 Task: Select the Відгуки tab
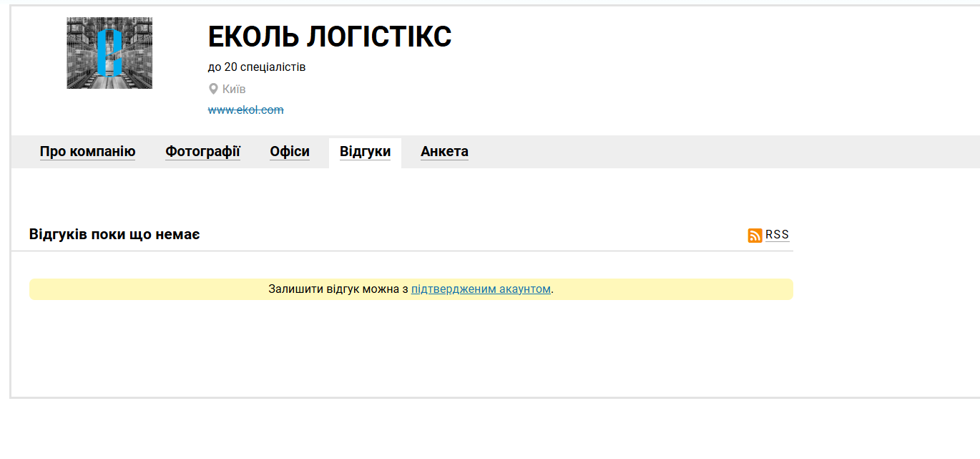pos(365,152)
